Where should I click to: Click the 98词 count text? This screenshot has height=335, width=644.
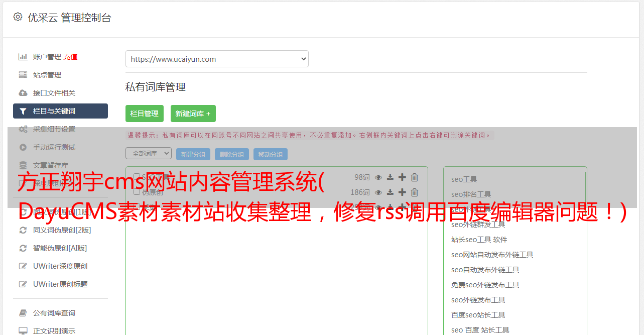tap(362, 177)
